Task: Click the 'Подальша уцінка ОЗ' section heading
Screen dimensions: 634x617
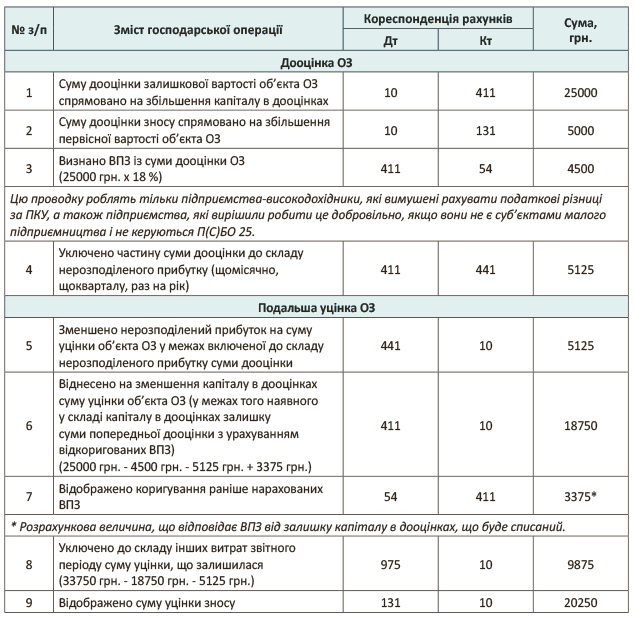Action: 316,308
